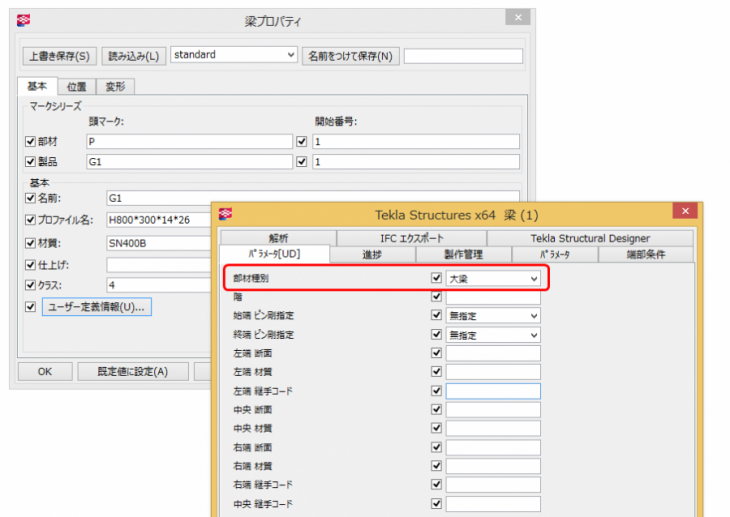The width and height of the screenshot is (730, 517).
Task: Switch to the 基本 tab
Action: coord(37,86)
